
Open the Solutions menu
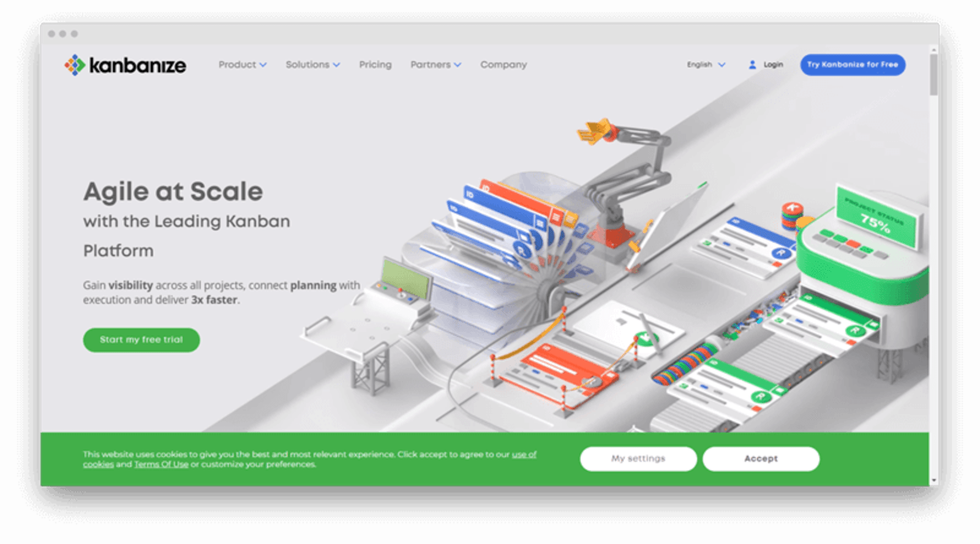[313, 64]
